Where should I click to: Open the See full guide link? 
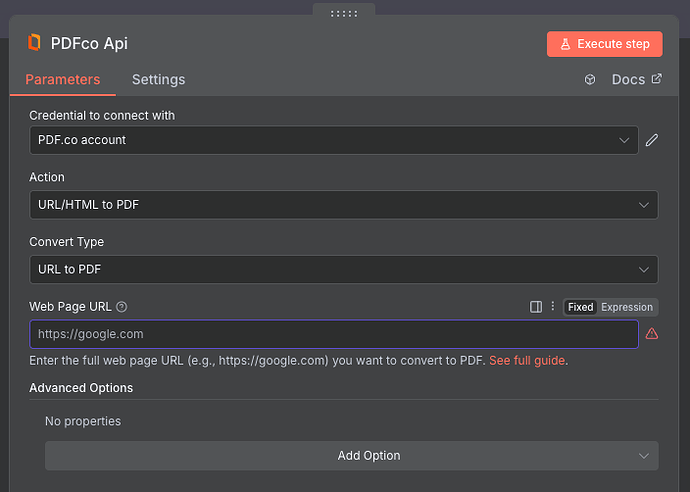click(527, 361)
